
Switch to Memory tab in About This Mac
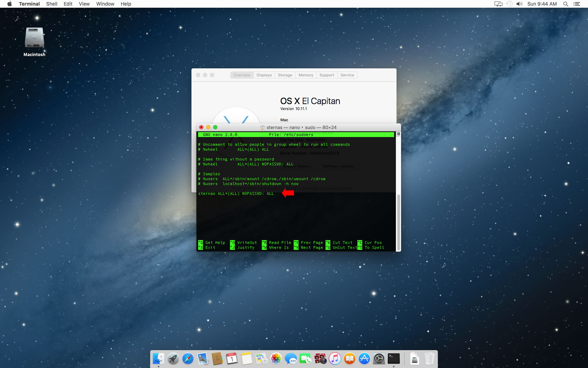(x=306, y=75)
